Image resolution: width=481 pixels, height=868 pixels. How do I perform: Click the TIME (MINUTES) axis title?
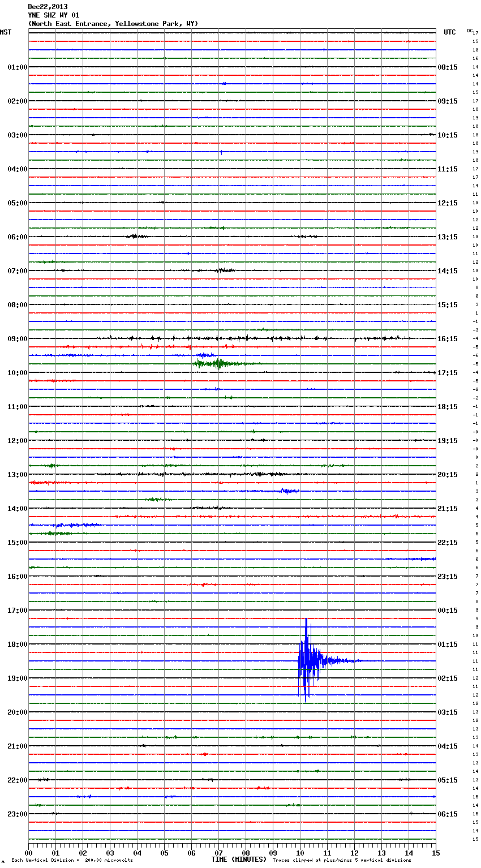(239, 860)
